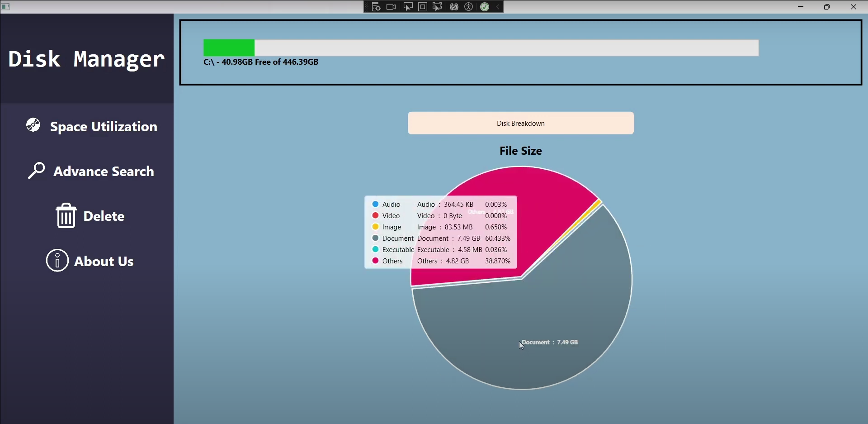Screen dimensions: 868x424
Task: Open Live Visual Tree from debug toolbar
Action: coord(376,7)
